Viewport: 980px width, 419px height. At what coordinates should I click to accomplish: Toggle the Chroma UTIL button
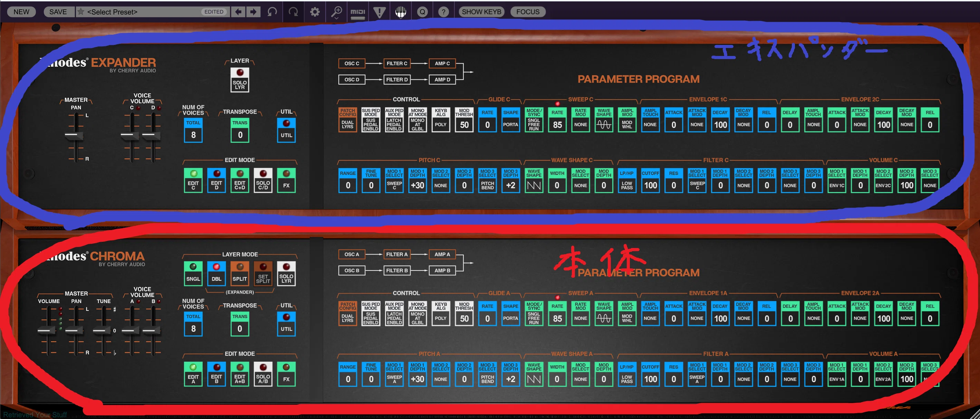287,324
